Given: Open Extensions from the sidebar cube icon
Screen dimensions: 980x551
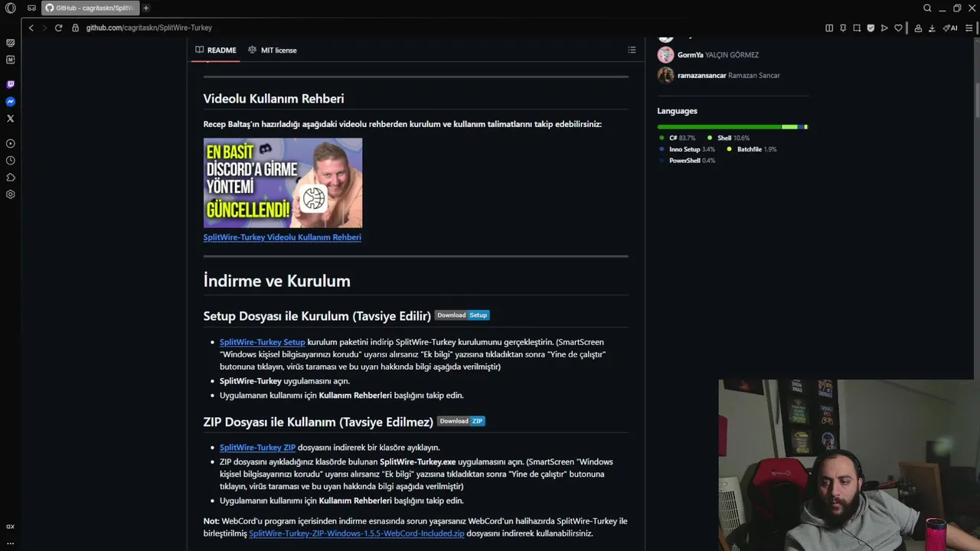Looking at the screenshot, I should [10, 178].
